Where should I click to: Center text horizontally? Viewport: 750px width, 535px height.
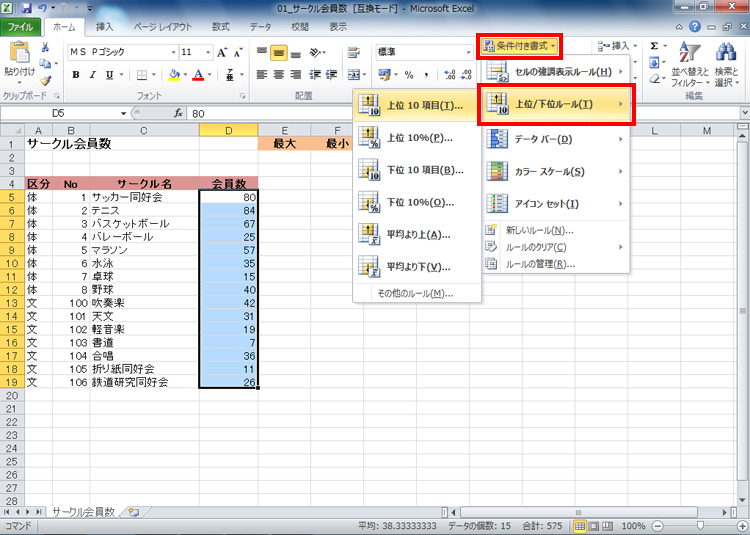[279, 75]
